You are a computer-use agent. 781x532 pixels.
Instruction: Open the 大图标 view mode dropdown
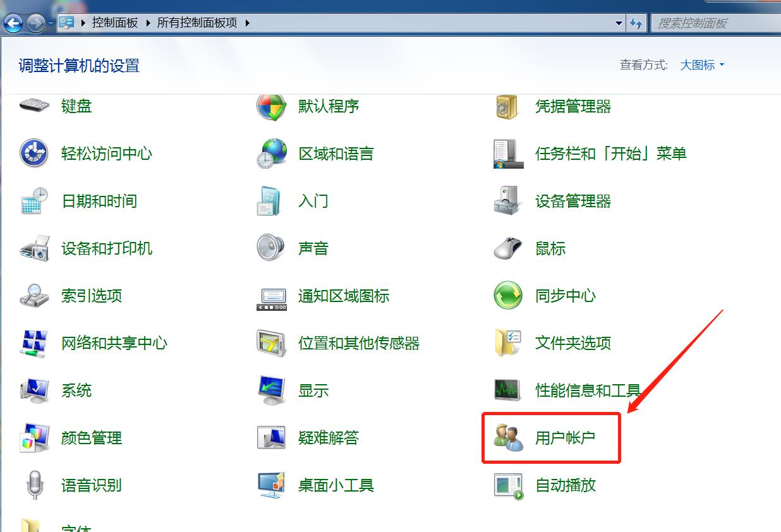point(702,65)
